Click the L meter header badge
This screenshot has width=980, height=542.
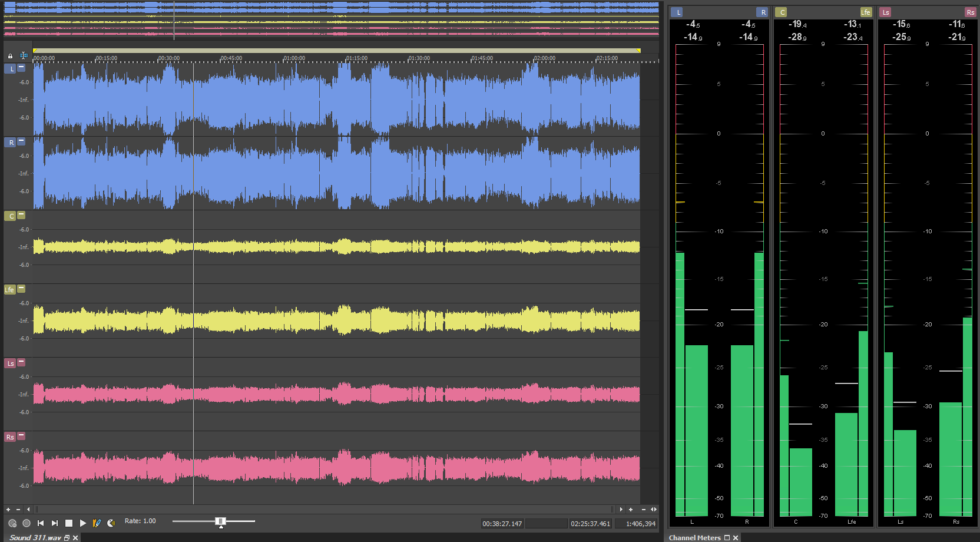[677, 12]
